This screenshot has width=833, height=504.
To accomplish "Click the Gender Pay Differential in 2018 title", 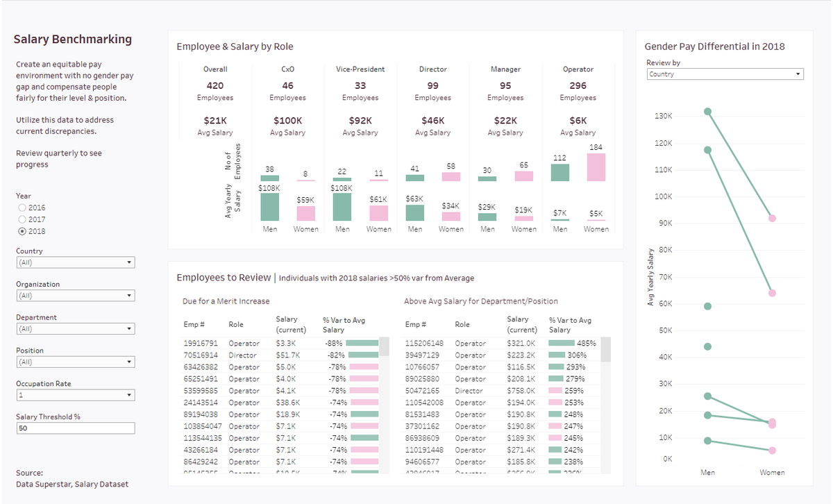I will (x=715, y=47).
